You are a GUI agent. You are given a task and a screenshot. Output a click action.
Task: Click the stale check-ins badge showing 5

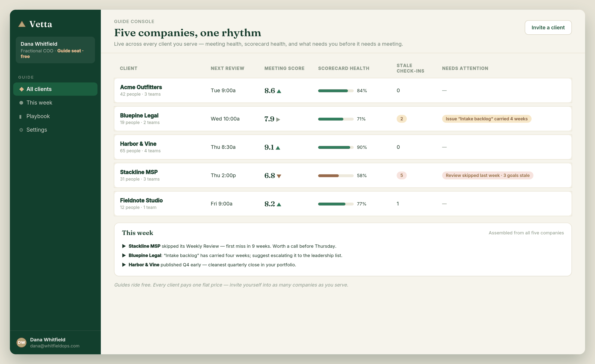point(402,175)
